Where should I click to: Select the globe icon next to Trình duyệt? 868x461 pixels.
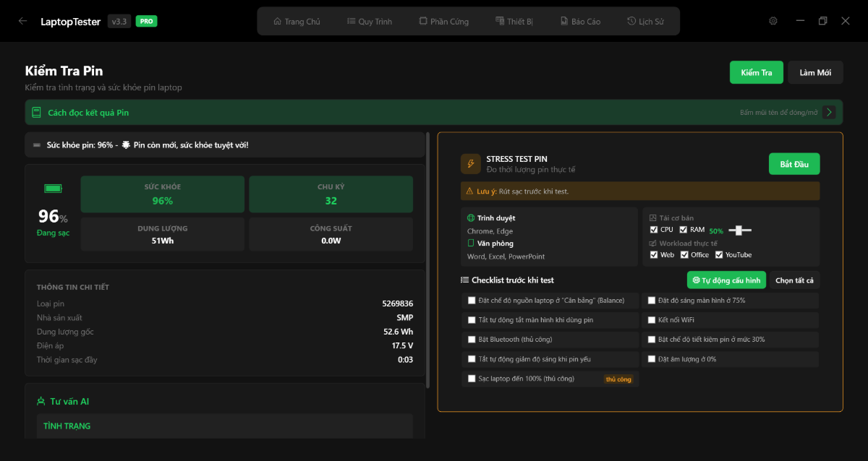point(472,217)
